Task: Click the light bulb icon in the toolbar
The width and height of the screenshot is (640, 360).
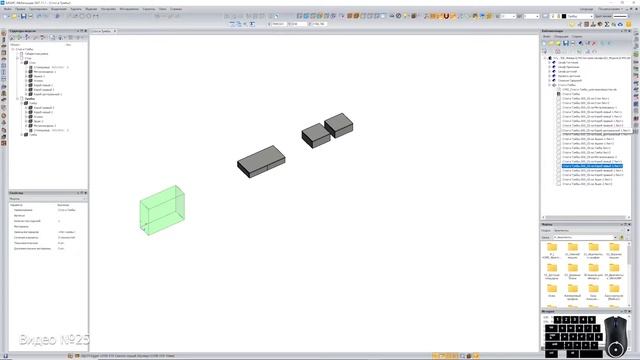Action: [x=405, y=16]
